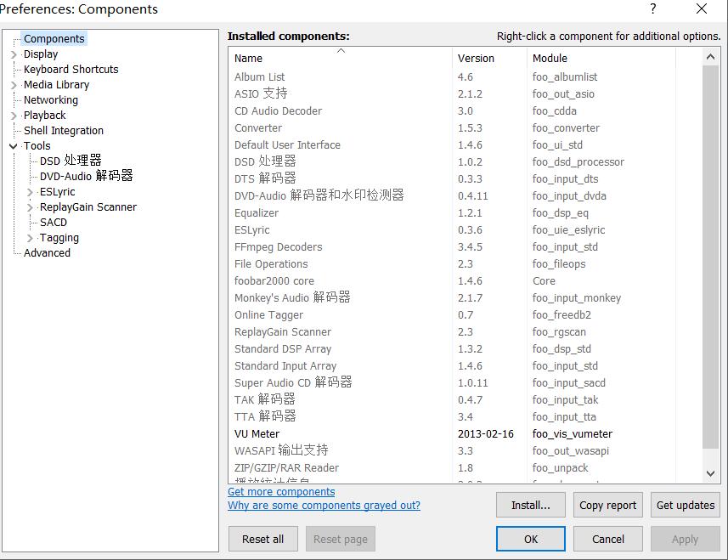Select the TAK 解码器 component
Image resolution: width=728 pixels, height=560 pixels.
click(x=466, y=400)
